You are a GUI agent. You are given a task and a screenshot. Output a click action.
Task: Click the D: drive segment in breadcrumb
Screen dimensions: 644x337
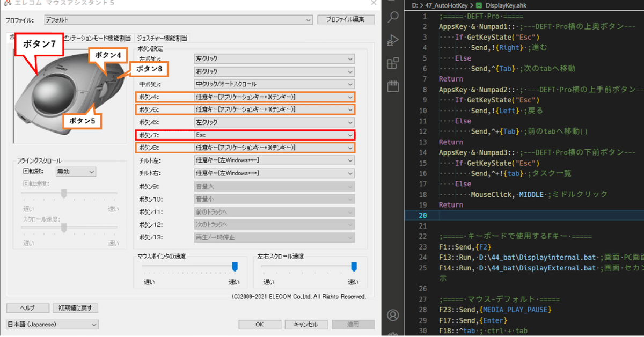click(x=415, y=5)
